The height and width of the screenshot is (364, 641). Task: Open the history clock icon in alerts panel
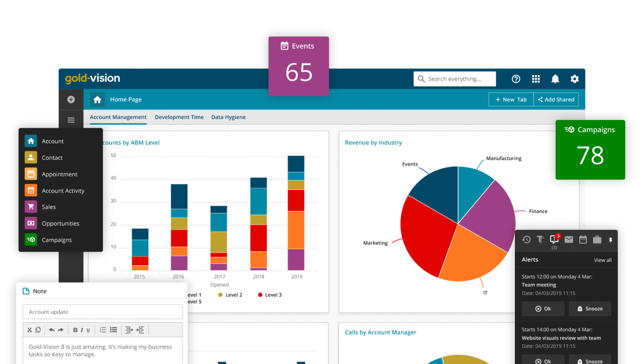526,239
